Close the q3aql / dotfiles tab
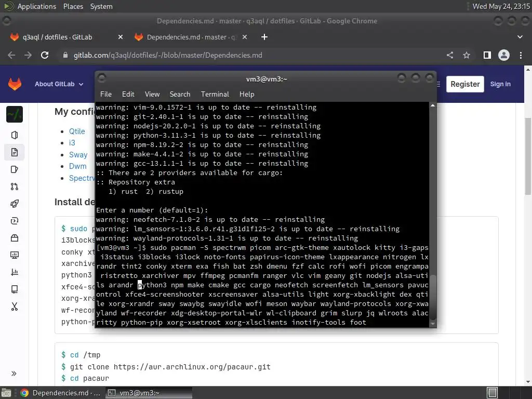532x399 pixels. (x=121, y=37)
